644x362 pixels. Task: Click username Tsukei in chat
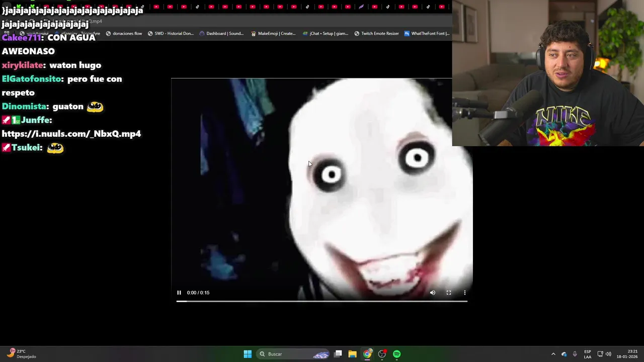click(26, 148)
